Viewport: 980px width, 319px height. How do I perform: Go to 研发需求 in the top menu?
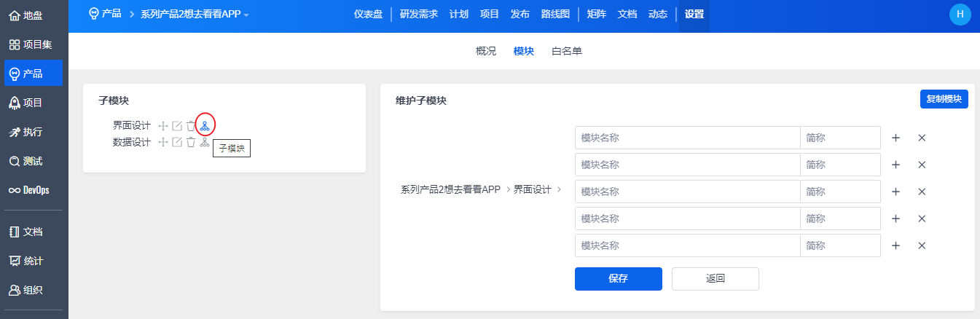(419, 14)
